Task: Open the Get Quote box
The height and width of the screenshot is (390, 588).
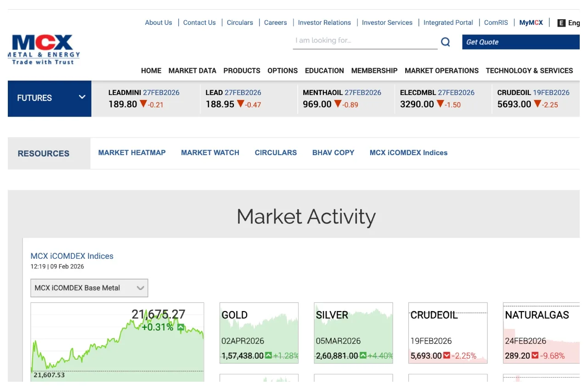Action: point(520,42)
